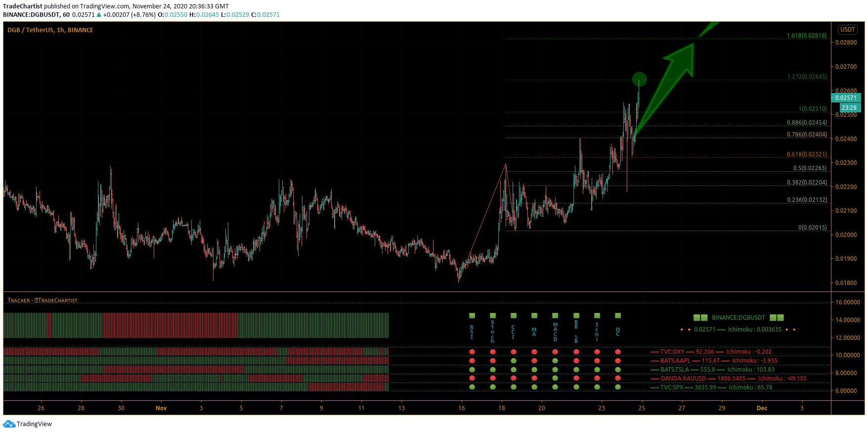Select the 0.786(0.02404) Fibonacci level label

(x=807, y=135)
